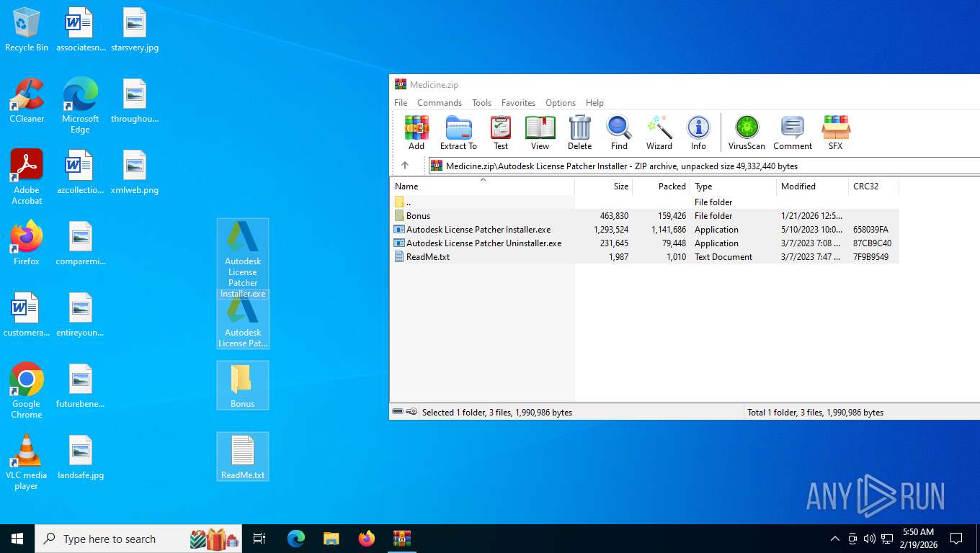The height and width of the screenshot is (553, 980).
Task: Sort by the CRC32 column header
Action: coord(874,186)
